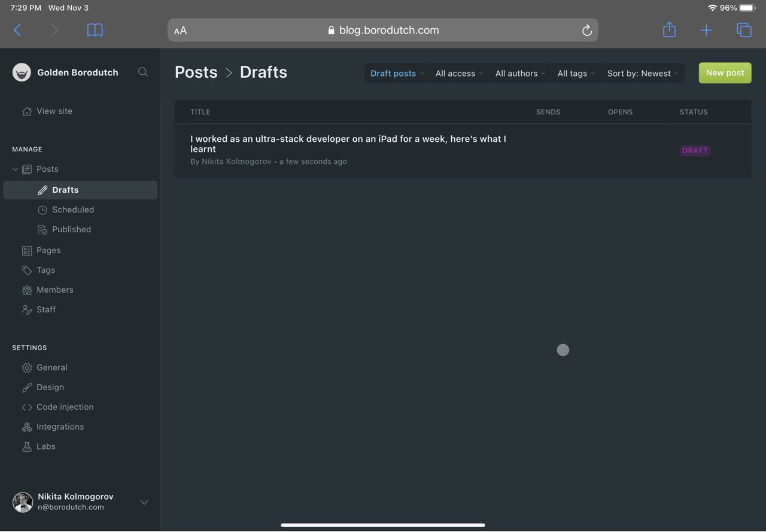Open the All tags filter dropdown
The width and height of the screenshot is (766, 532).
[576, 74]
